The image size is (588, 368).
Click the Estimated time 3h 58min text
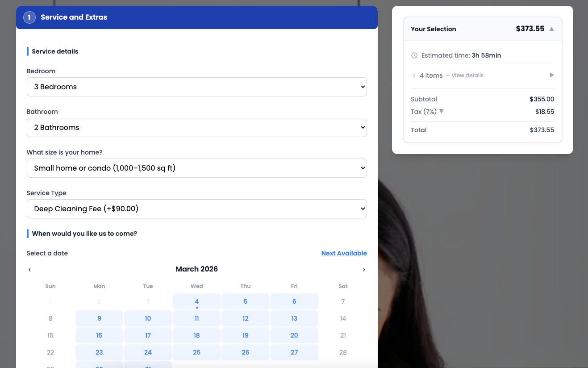pos(461,56)
